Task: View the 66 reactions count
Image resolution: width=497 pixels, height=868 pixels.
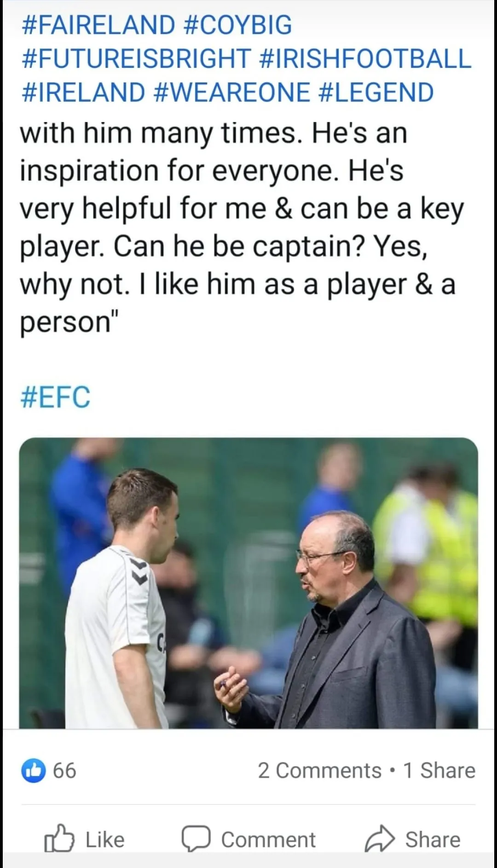Action: click(x=64, y=770)
